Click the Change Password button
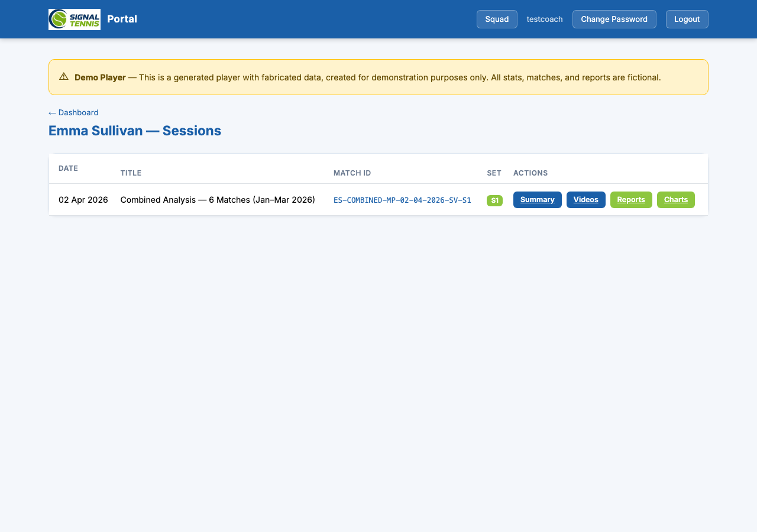This screenshot has width=757, height=532. [614, 19]
